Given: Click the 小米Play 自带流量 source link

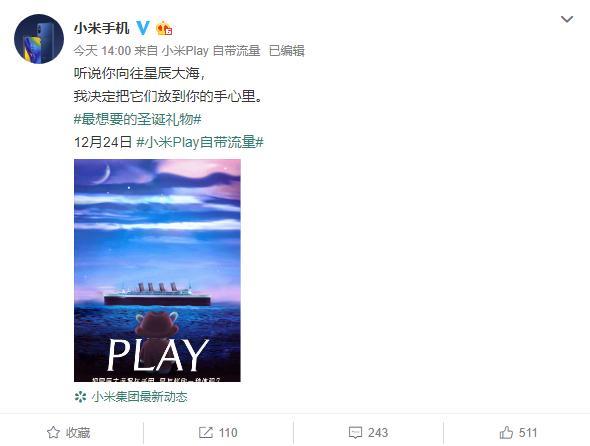Looking at the screenshot, I should 211,50.
